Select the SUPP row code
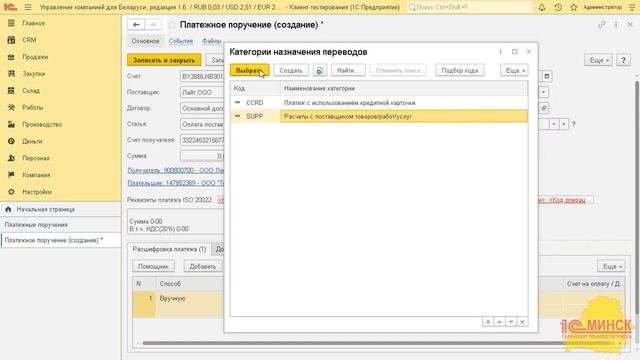 pos(255,116)
